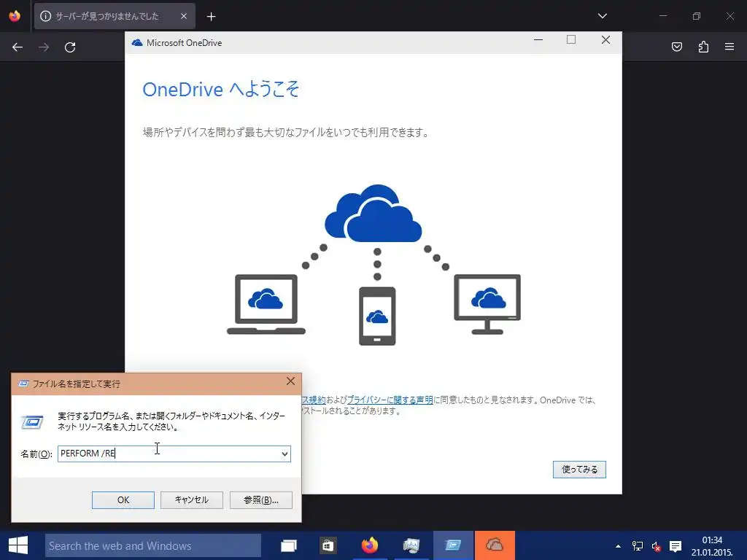Maximize the Microsoft OneDrive window
This screenshot has height=560, width=747.
click(571, 40)
